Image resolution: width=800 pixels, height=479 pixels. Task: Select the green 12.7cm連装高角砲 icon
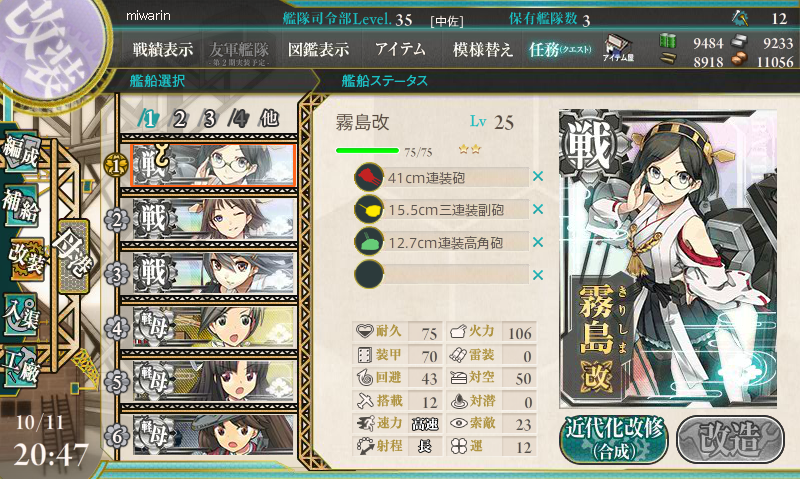pos(369,242)
